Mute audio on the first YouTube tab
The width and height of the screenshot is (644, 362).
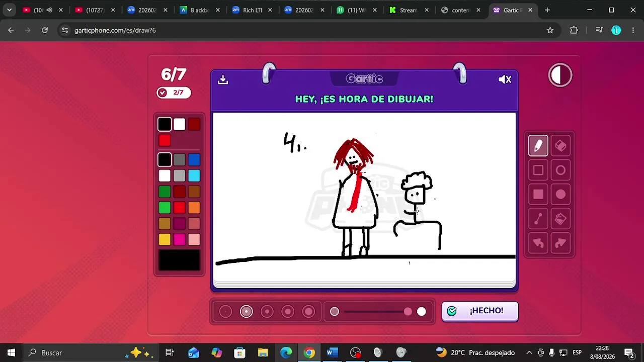pos(49,10)
